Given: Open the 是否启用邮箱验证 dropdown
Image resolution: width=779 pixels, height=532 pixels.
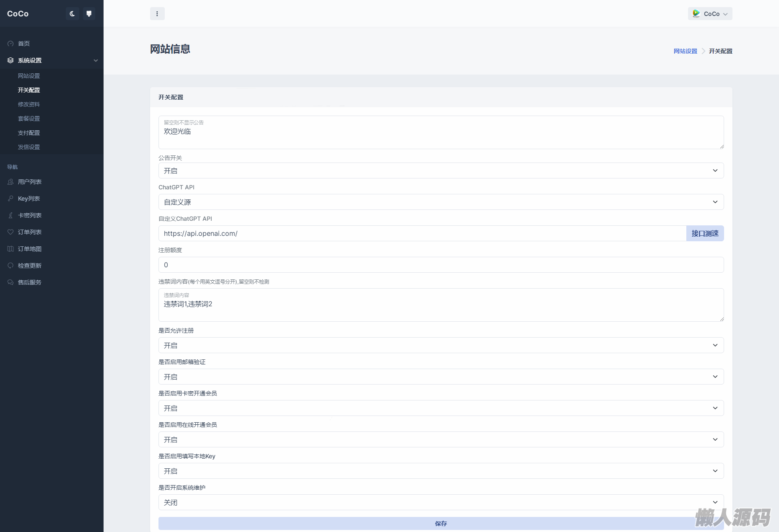Looking at the screenshot, I should coord(441,377).
